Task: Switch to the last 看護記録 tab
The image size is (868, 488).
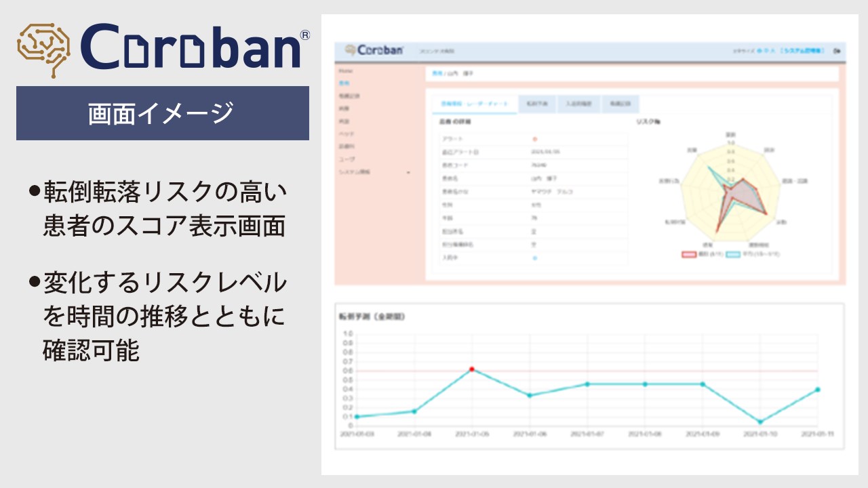Action: click(620, 104)
